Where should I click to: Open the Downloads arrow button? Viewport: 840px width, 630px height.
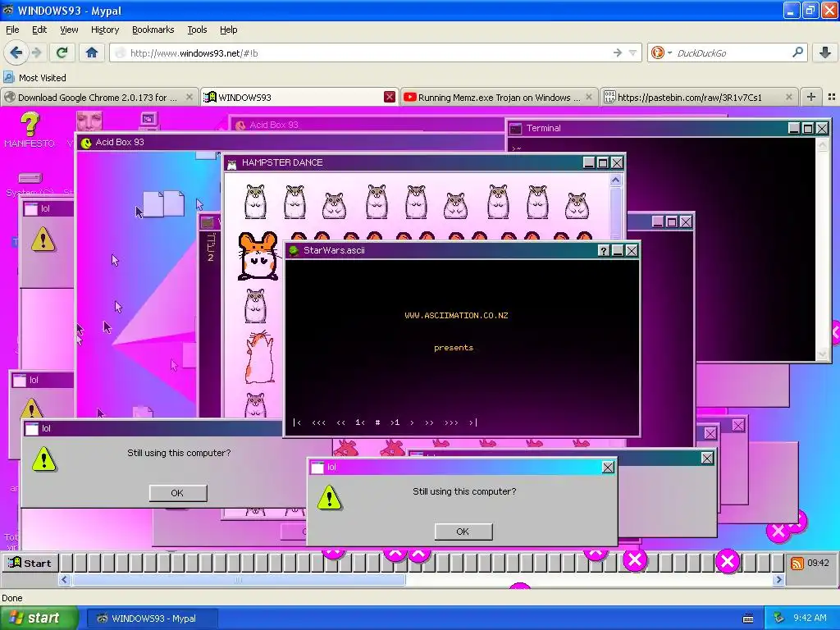(x=825, y=52)
